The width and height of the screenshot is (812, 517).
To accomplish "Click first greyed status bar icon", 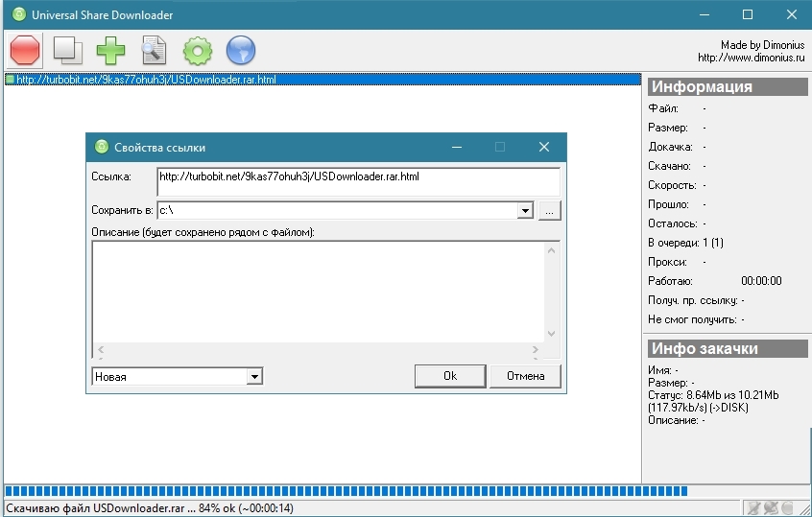I will (753, 507).
